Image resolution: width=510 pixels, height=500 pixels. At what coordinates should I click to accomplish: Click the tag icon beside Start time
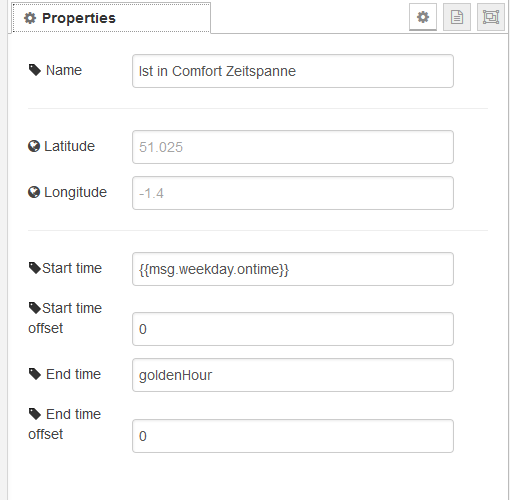pyautogui.click(x=35, y=268)
